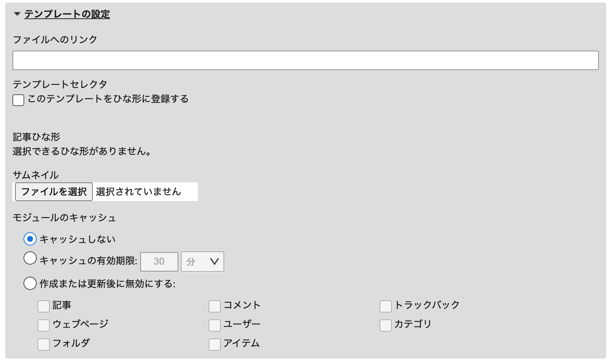Image resolution: width=615 pixels, height=364 pixels.
Task: Collapse the テンプレートの設定 disclosure triangle
Action: tap(17, 14)
